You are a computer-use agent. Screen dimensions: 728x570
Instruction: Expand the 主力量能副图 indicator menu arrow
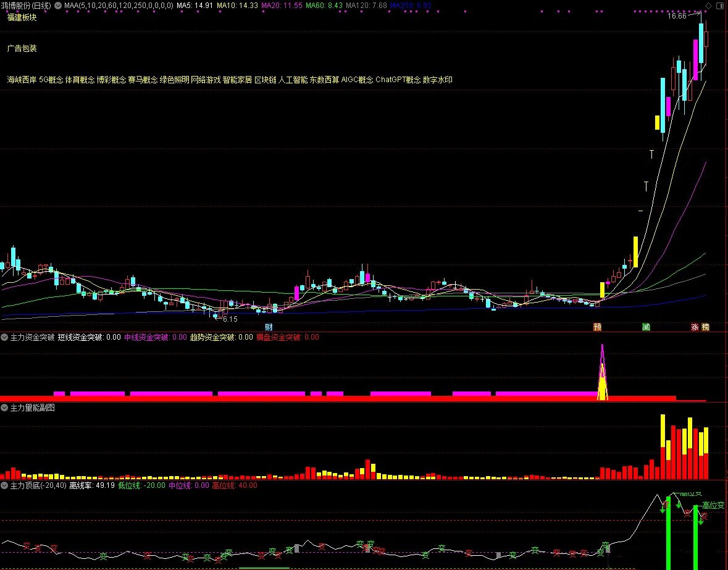click(x=4, y=408)
